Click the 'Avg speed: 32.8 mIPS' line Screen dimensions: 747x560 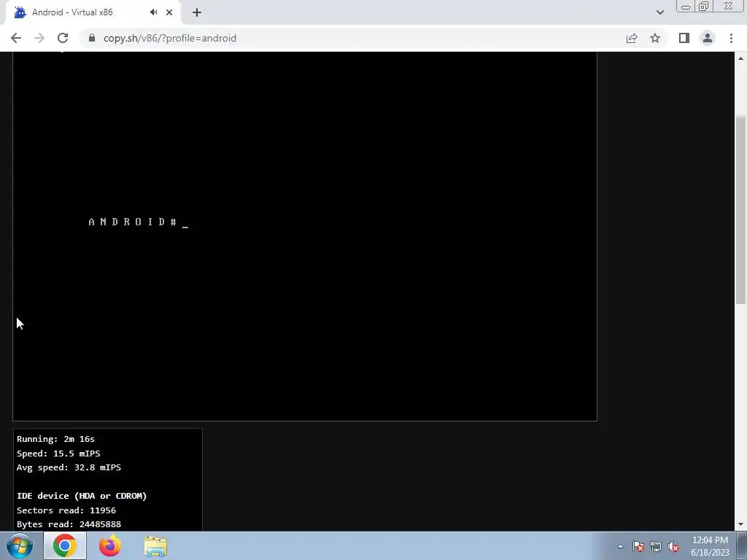pos(69,467)
